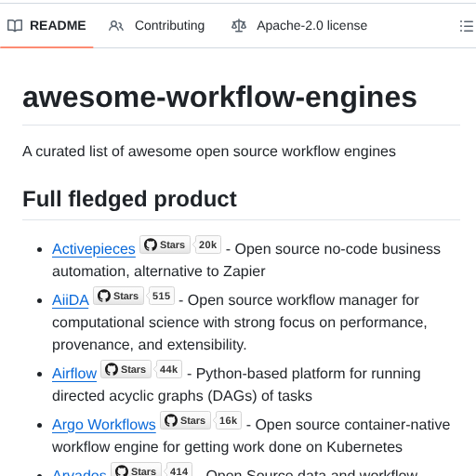Click the curated list description text
Image resolution: width=476 pixels, height=476 pixels.
[209, 152]
